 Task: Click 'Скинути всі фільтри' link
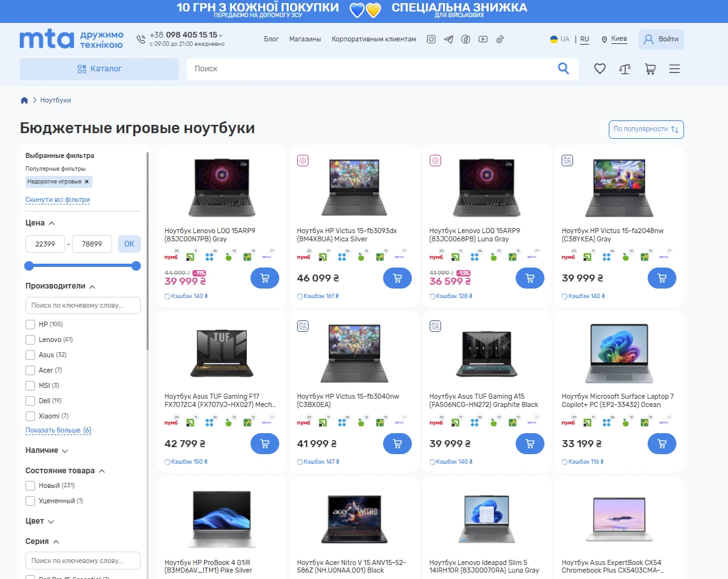click(57, 200)
